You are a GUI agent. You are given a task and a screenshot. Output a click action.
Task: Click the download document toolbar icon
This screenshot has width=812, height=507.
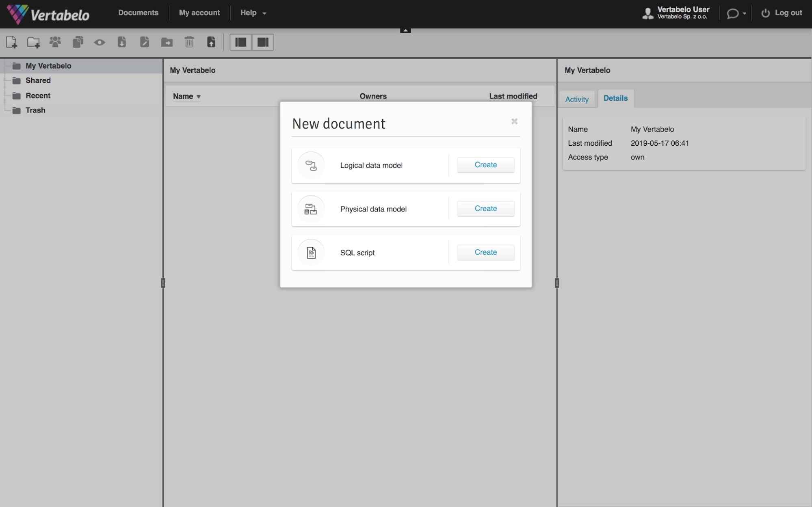click(x=122, y=42)
